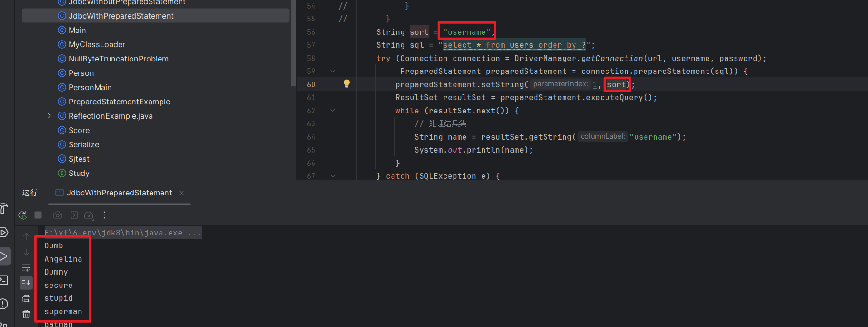
Task: Click the lightbulb quick-fix icon on line 60
Action: click(347, 84)
